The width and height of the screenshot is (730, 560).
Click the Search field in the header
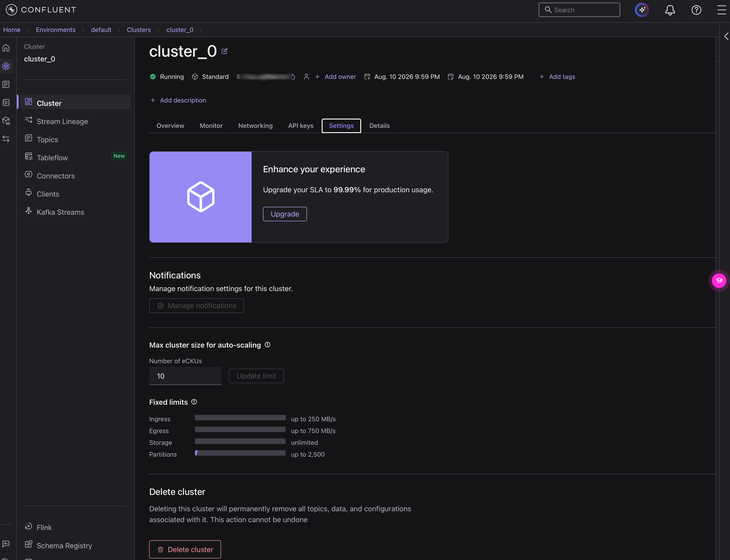pos(579,10)
